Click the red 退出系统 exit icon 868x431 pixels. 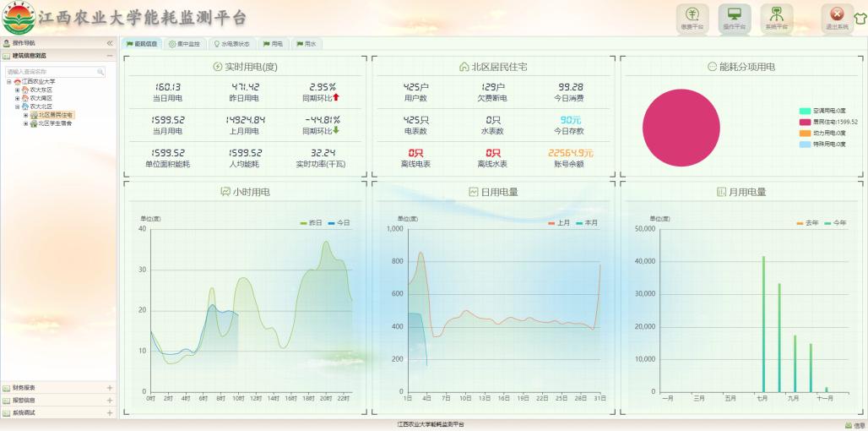point(837,17)
